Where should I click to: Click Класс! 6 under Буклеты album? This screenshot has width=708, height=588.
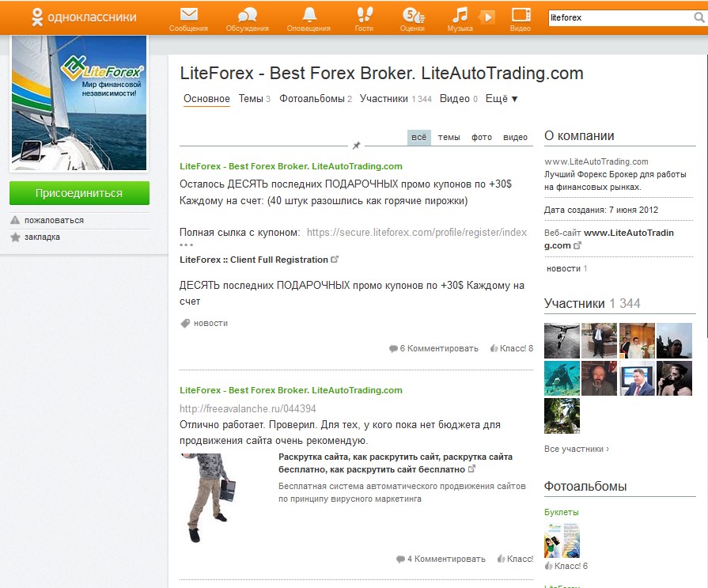click(x=566, y=566)
